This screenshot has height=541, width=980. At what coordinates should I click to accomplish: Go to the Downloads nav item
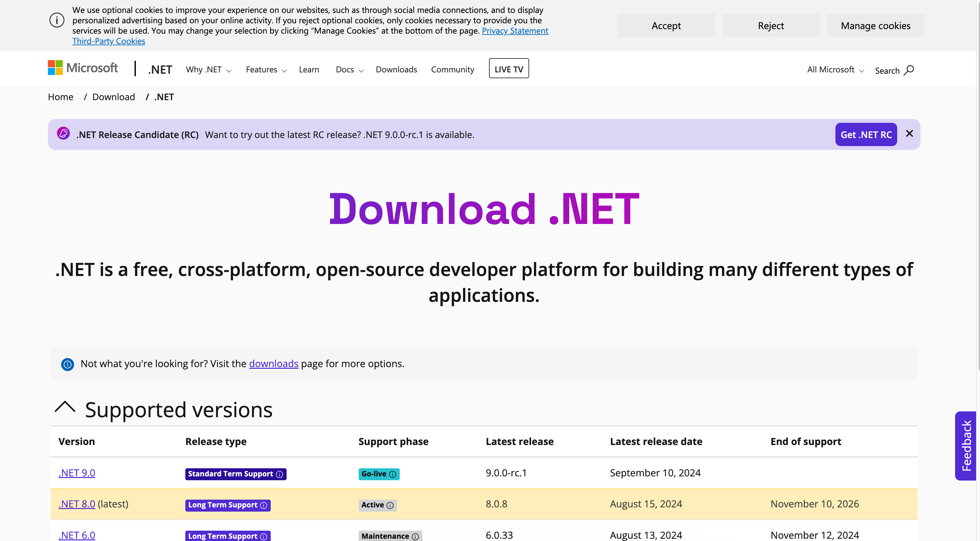[x=396, y=69]
